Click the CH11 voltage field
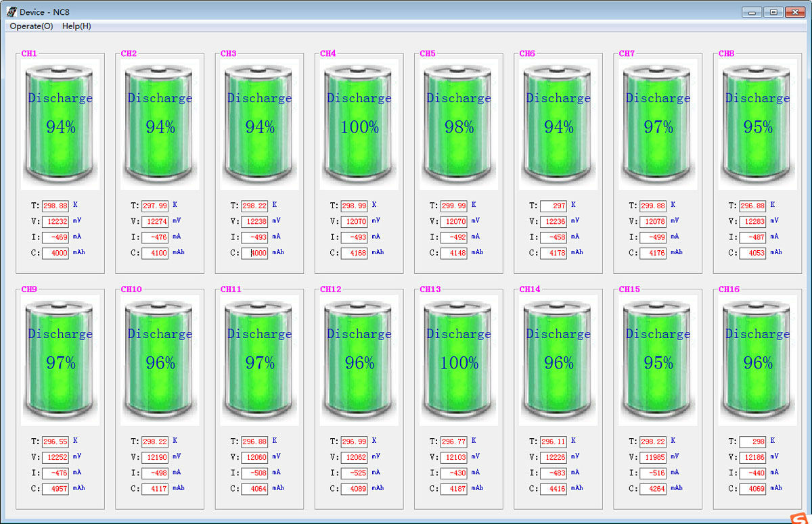 coord(254,457)
